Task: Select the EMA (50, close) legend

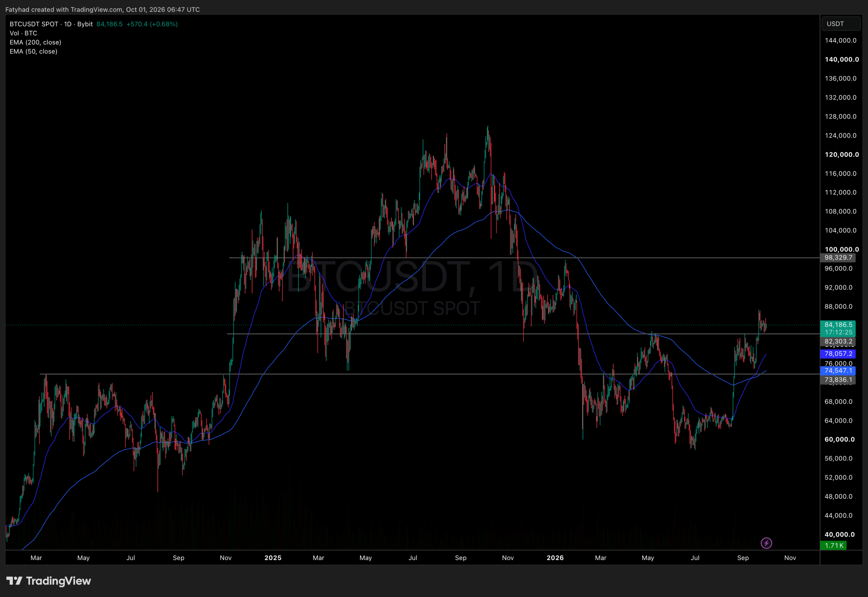Action: tap(34, 51)
